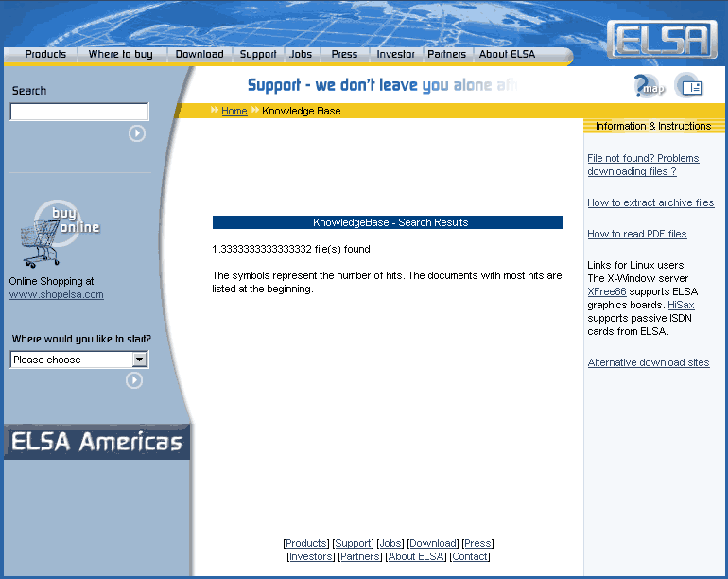Visit the www.shopelsa.com link
The image size is (728, 579).
[56, 294]
